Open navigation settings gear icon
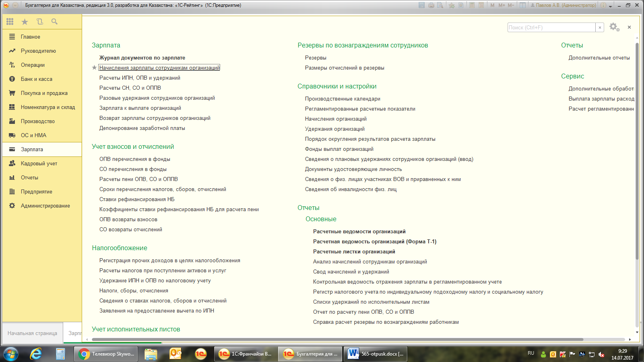 tap(614, 27)
